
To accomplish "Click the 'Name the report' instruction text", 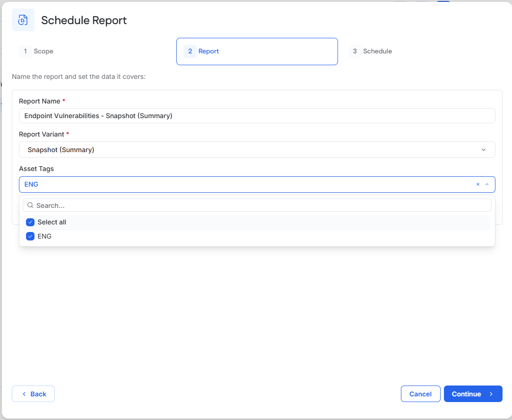I will pyautogui.click(x=78, y=77).
